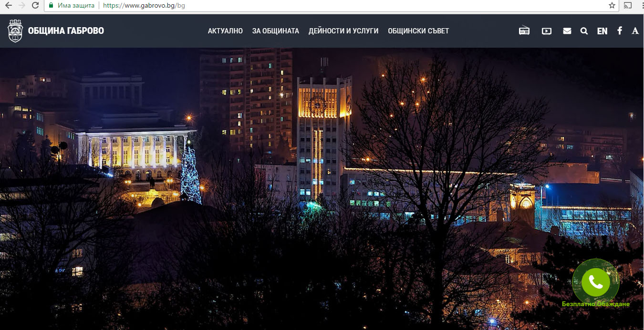Switch site language to EN

[602, 31]
